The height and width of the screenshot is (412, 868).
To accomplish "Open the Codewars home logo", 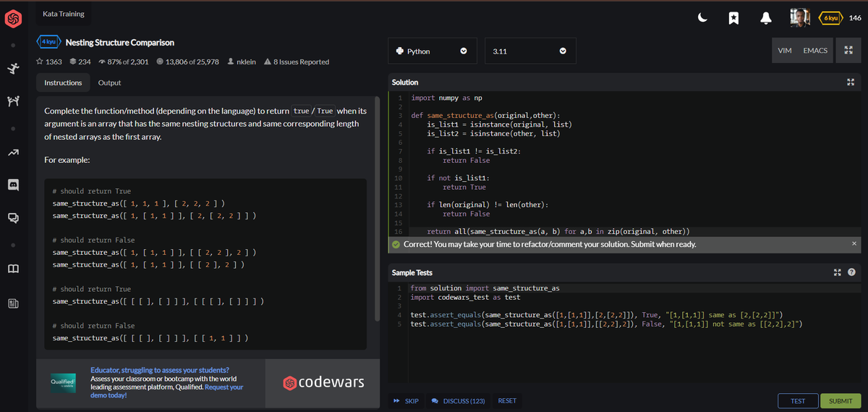I will pos(13,20).
